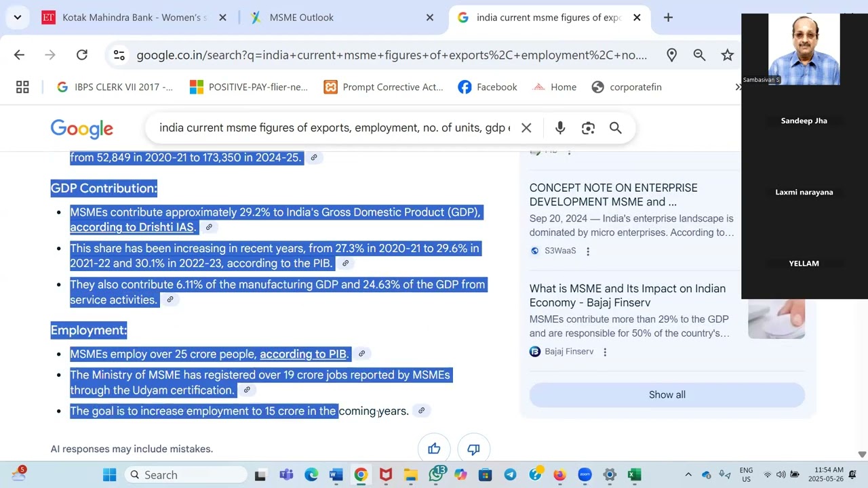Show hidden system tray icons chevron
The width and height of the screenshot is (868, 488).
point(688,474)
